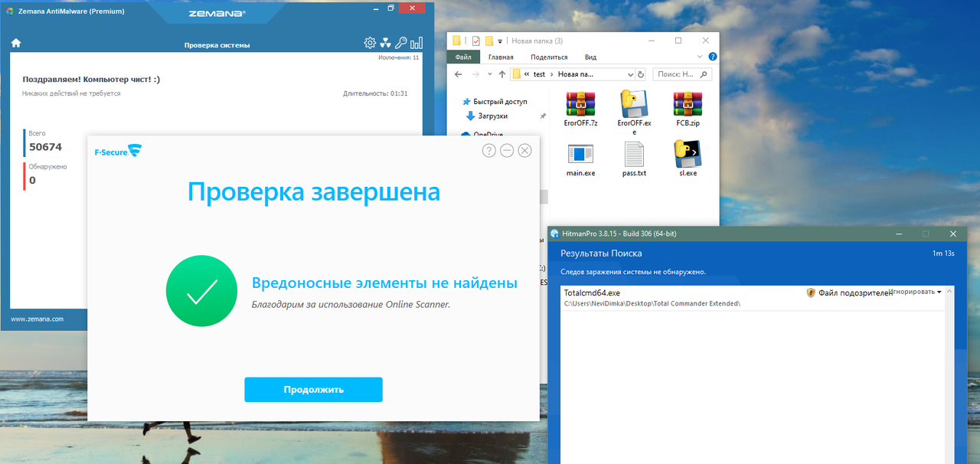Minimize the F-Secure scanner dialog
Screen dimensions: 980x464
(507, 151)
